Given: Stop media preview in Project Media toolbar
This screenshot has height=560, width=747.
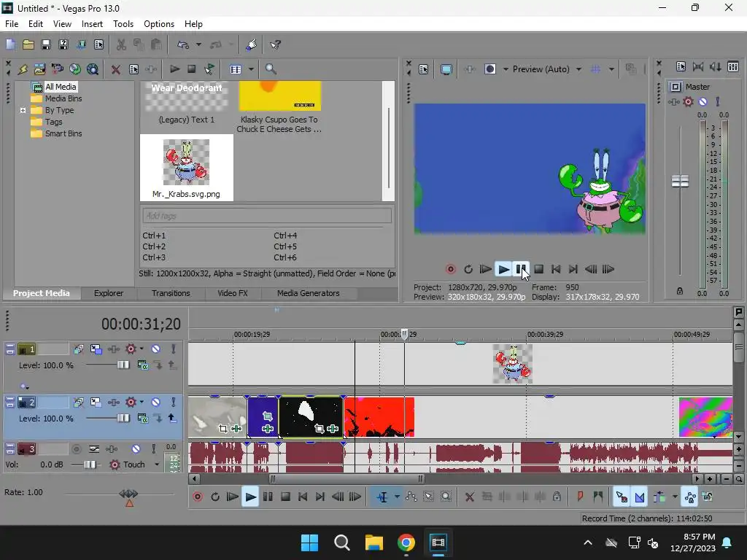Looking at the screenshot, I should 192,69.
